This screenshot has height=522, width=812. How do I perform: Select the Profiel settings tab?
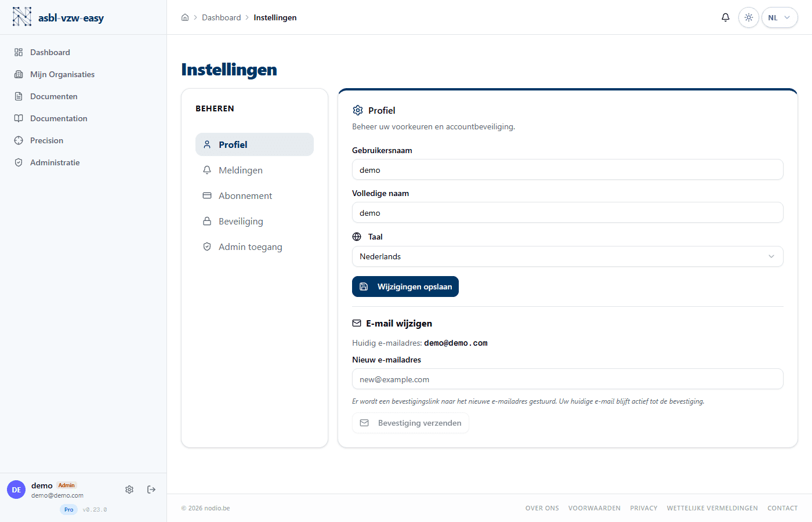[255, 144]
